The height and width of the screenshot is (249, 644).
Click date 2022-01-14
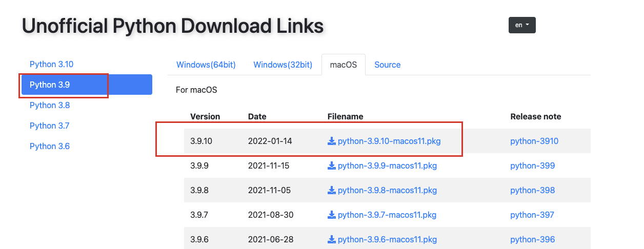click(270, 141)
